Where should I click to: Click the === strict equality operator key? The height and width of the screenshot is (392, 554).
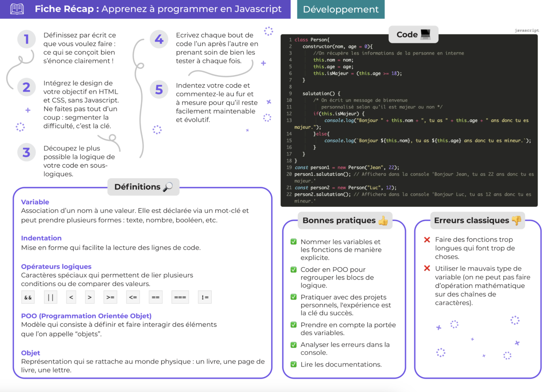(x=180, y=297)
